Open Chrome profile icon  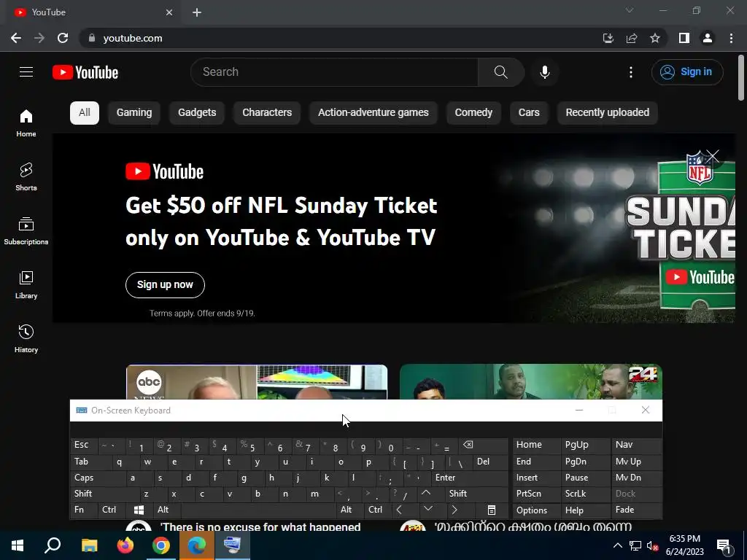click(708, 38)
